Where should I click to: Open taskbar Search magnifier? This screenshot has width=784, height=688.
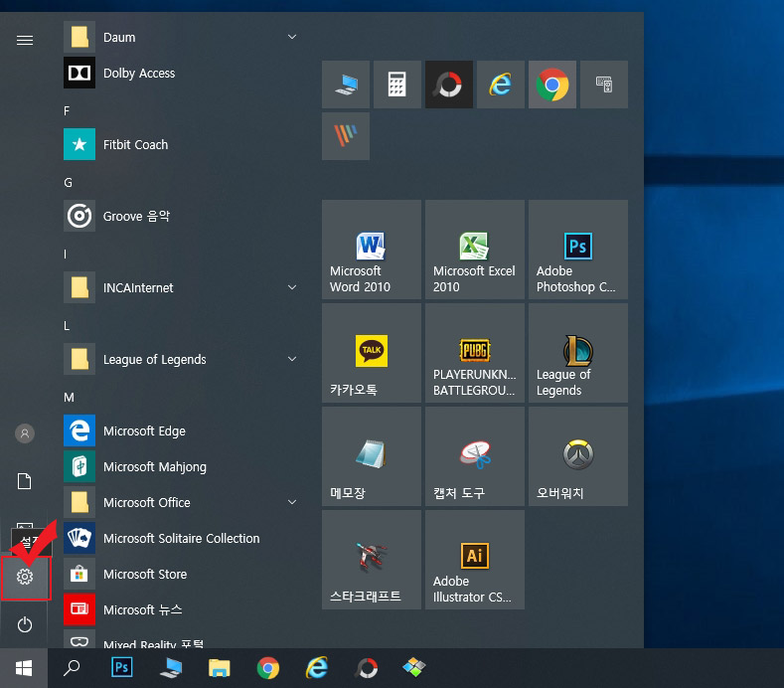(x=72, y=668)
